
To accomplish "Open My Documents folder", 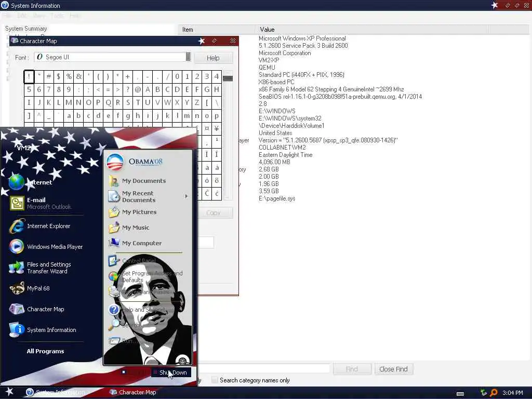I will [x=137, y=181].
